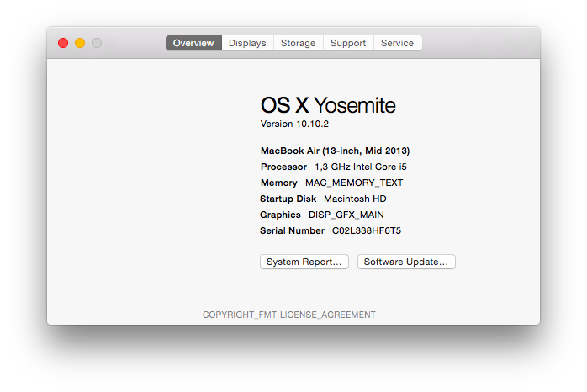This screenshot has height=392, width=587.
Task: Open the LICENSE_AGREEMENT link
Action: click(328, 315)
